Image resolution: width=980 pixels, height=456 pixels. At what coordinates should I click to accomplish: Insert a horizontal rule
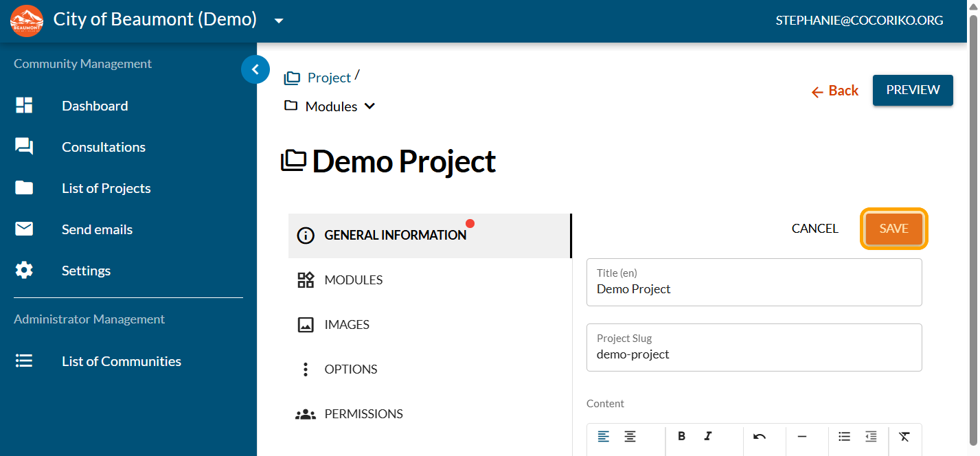point(801,437)
